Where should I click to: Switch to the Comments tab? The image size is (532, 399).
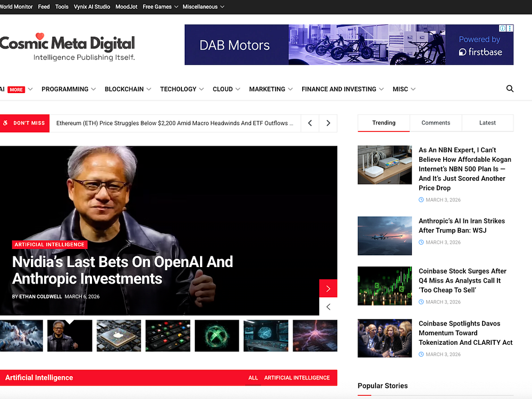[x=436, y=123]
